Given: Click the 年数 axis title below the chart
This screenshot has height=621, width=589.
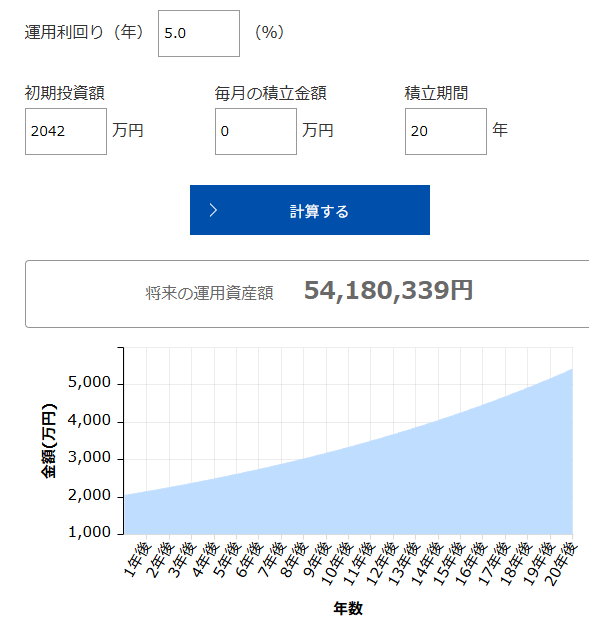Looking at the screenshot, I should click(x=348, y=608).
